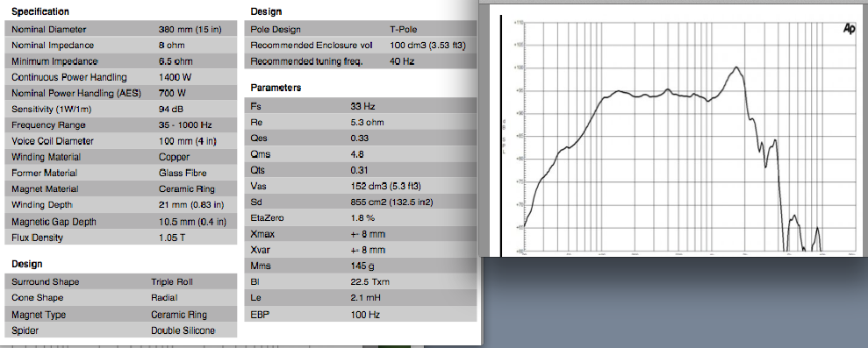Select the '2.1 mH' Le value
Viewport: 868px width, 348px height.
tap(365, 298)
